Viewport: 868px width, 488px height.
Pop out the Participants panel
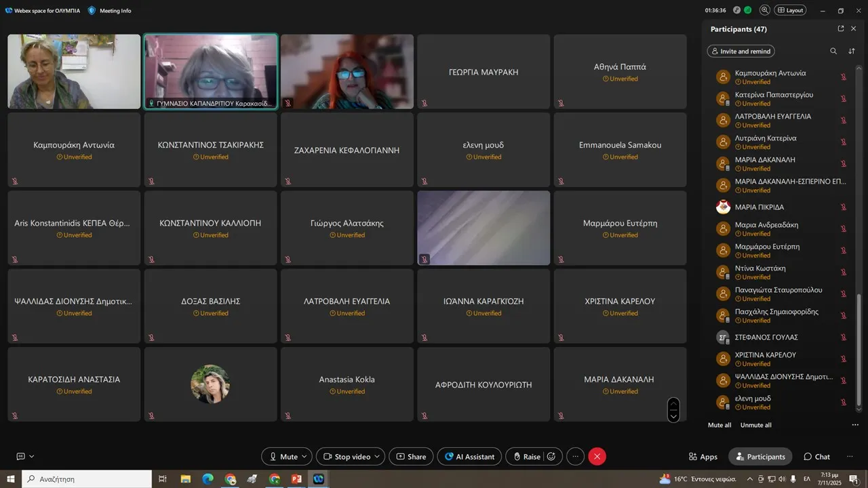click(x=841, y=29)
